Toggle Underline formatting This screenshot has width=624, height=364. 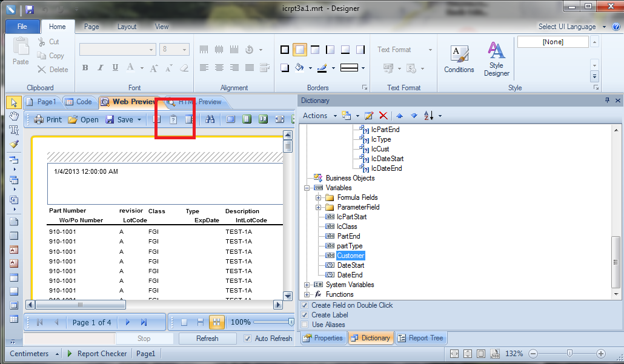point(115,68)
